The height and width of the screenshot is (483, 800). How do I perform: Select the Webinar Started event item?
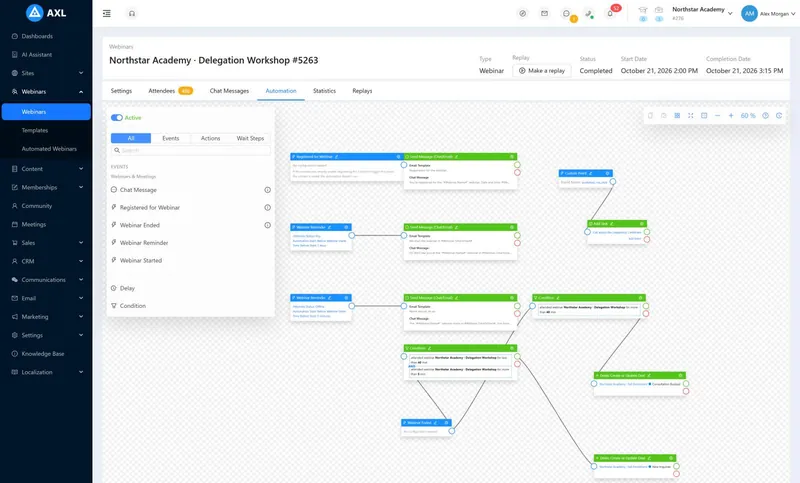[140, 261]
